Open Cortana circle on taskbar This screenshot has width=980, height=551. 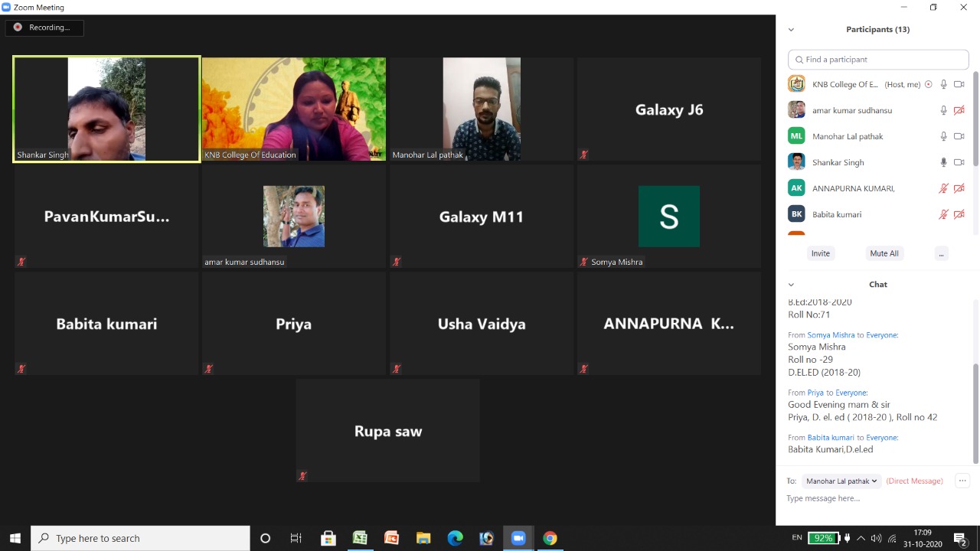(266, 538)
